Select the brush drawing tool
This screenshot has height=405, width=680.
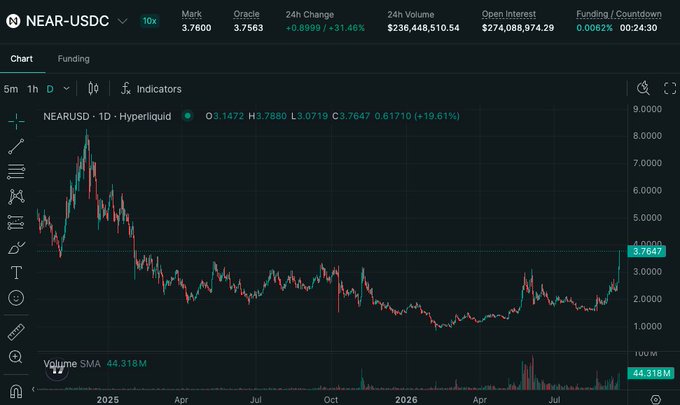[x=16, y=248]
